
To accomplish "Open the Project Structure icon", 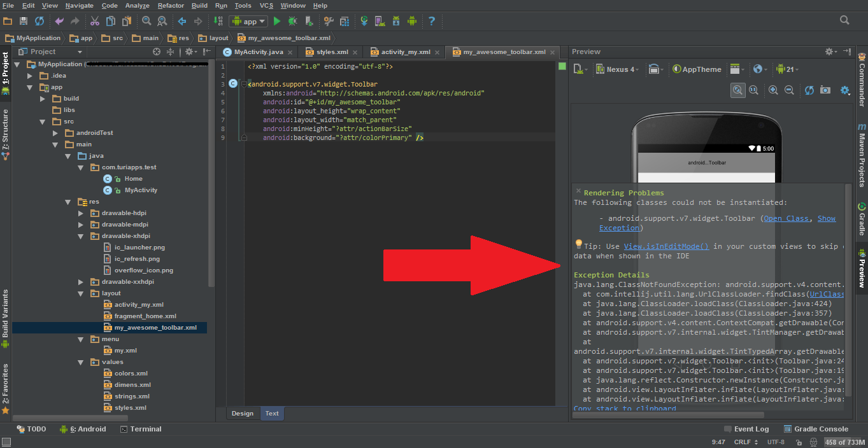I will click(x=345, y=21).
